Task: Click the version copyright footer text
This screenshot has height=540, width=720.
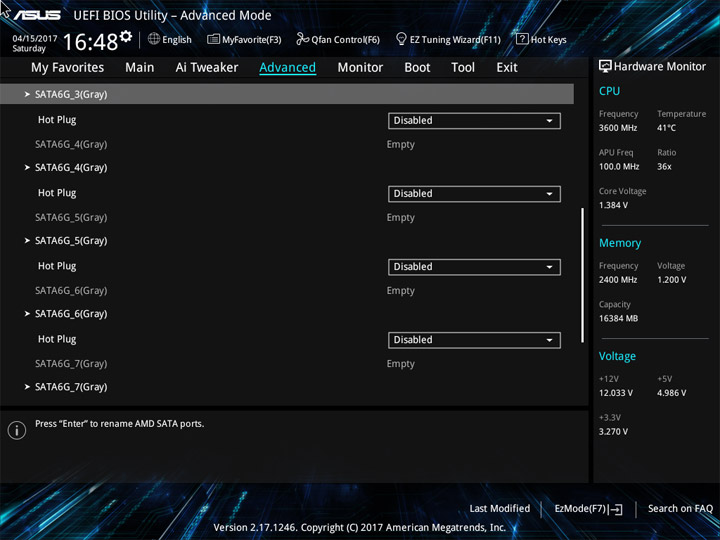Action: 360,528
